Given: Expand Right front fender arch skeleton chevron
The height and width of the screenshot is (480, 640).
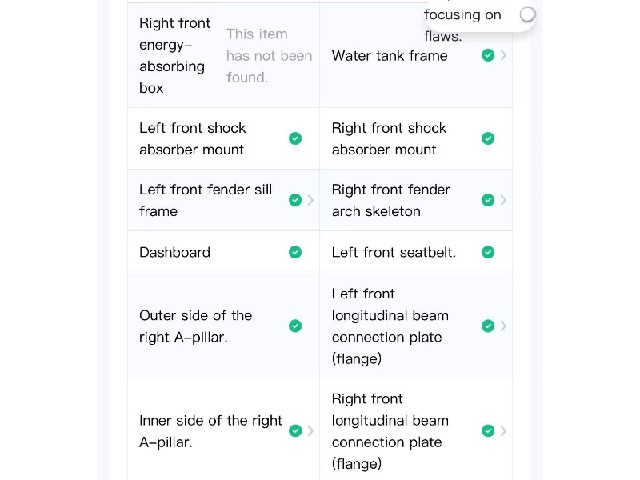Looking at the screenshot, I should tap(504, 200).
